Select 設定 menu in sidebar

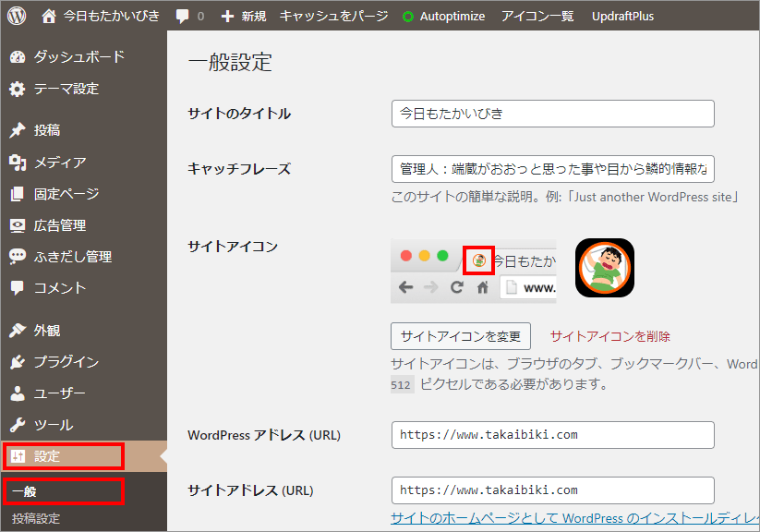83,456
